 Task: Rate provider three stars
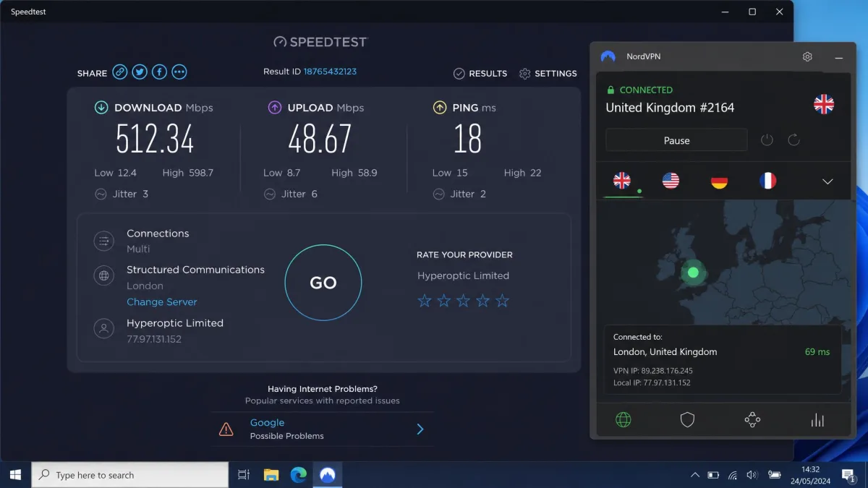coord(464,301)
